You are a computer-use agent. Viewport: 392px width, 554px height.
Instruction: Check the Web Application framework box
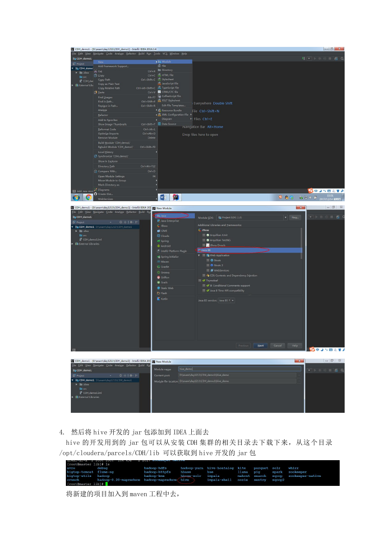204,255
